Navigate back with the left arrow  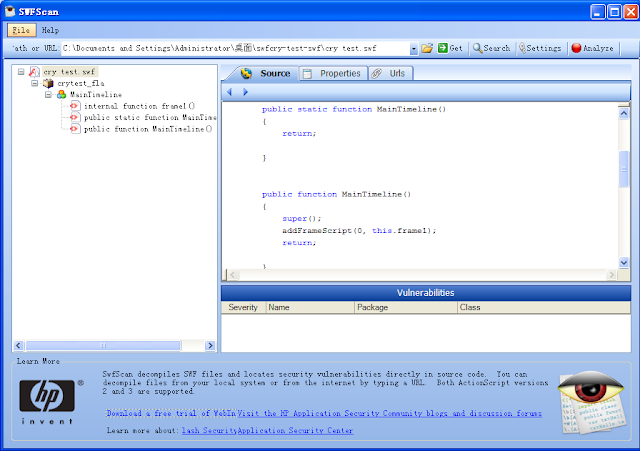pos(230,92)
